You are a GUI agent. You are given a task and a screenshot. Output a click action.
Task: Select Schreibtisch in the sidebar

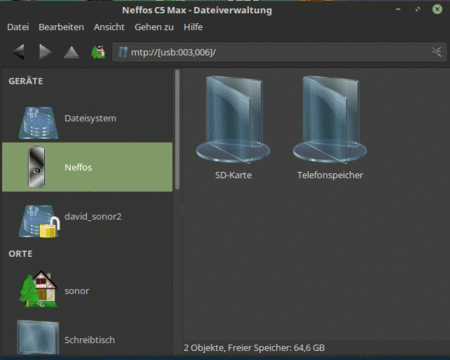[87, 338]
